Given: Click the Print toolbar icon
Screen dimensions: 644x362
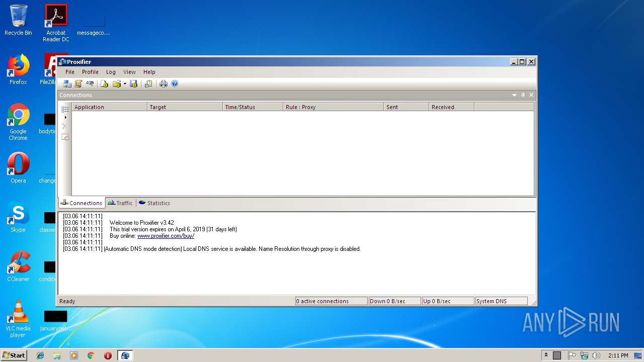Looking at the screenshot, I should click(164, 84).
